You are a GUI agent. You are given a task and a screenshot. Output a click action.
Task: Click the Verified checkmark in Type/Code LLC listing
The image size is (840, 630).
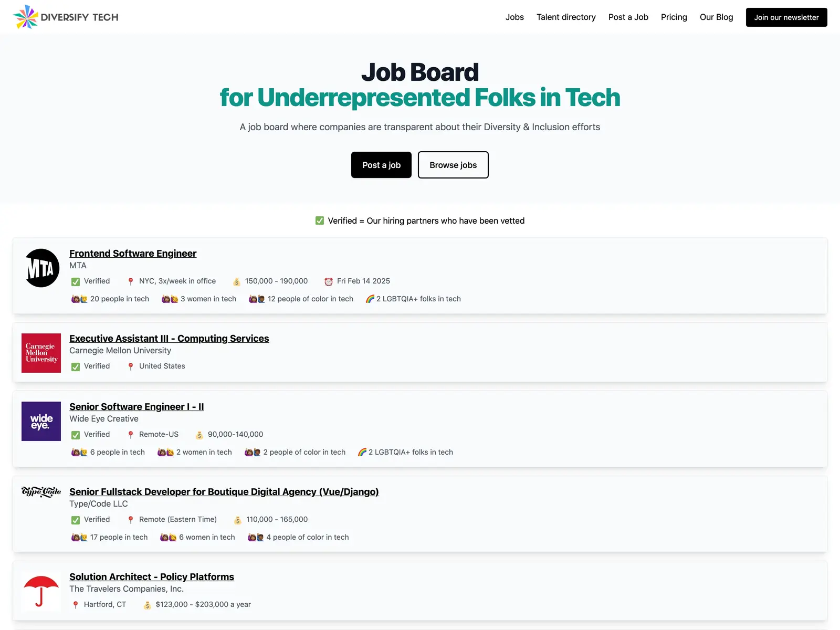coord(76,520)
